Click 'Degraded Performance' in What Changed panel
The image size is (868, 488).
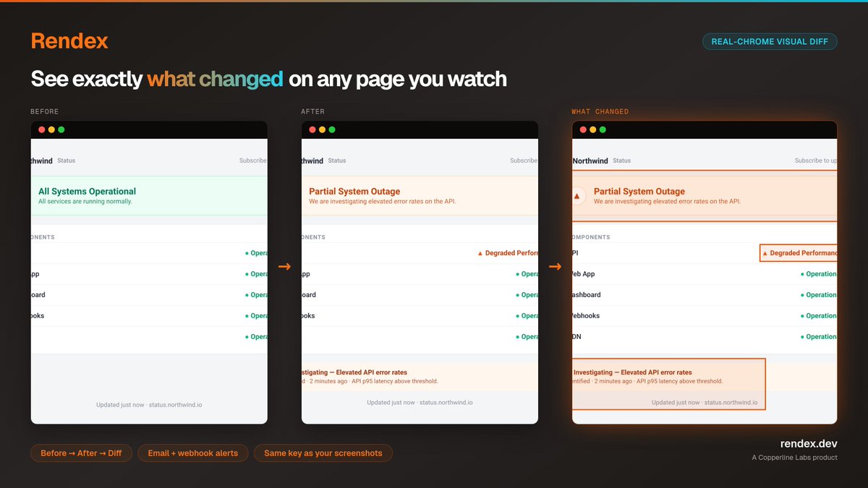[x=799, y=253]
